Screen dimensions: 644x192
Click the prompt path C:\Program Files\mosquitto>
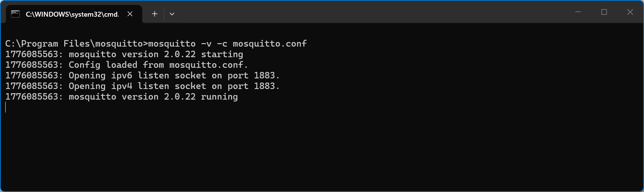(x=77, y=44)
